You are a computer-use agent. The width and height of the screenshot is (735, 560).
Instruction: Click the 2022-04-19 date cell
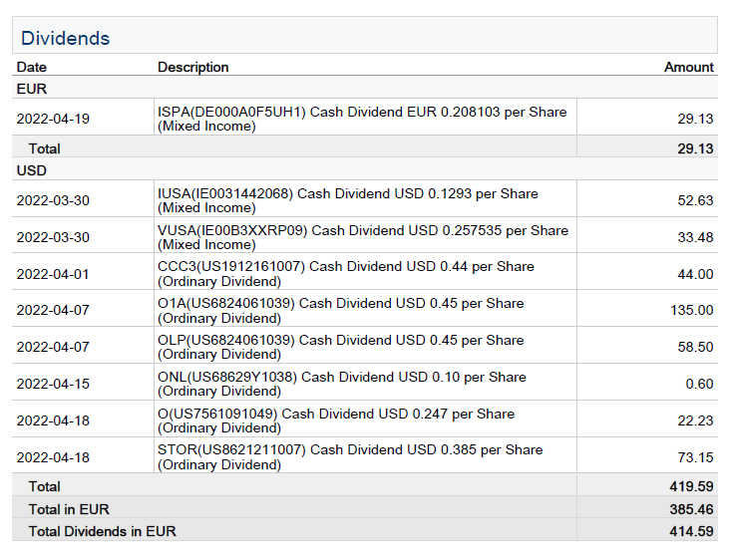coord(53,119)
